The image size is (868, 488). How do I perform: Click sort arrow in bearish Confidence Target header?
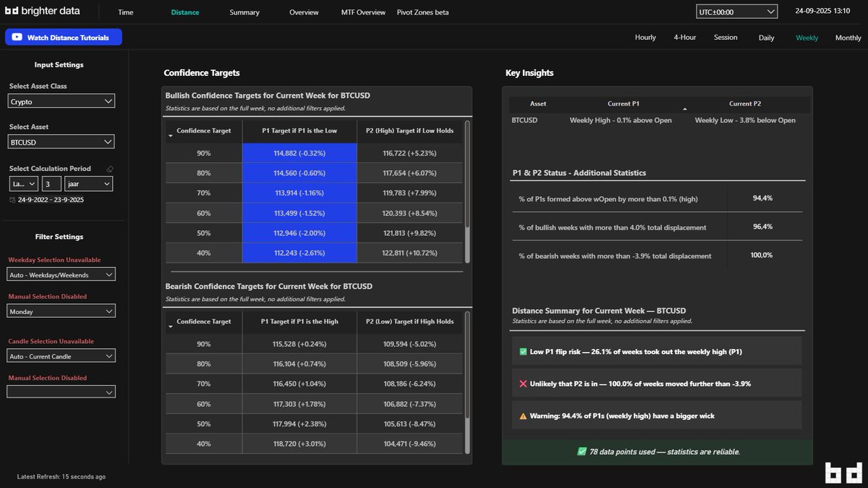point(171,327)
